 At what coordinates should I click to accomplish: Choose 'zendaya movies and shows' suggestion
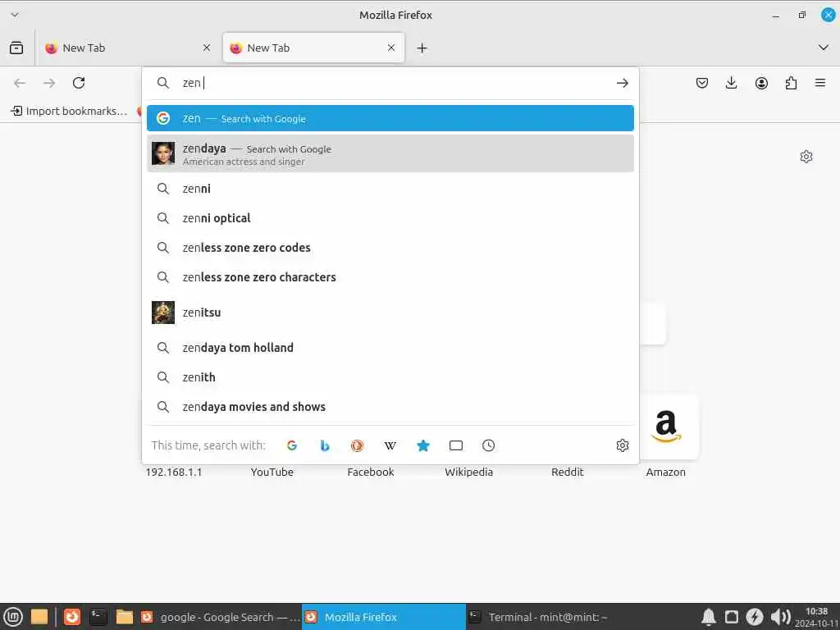390,407
